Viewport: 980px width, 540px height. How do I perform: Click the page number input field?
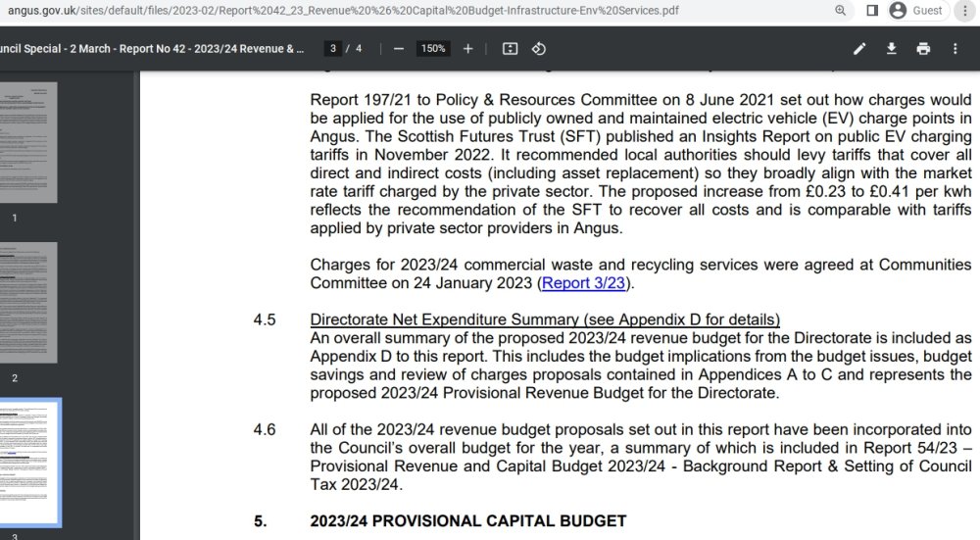[x=332, y=49]
